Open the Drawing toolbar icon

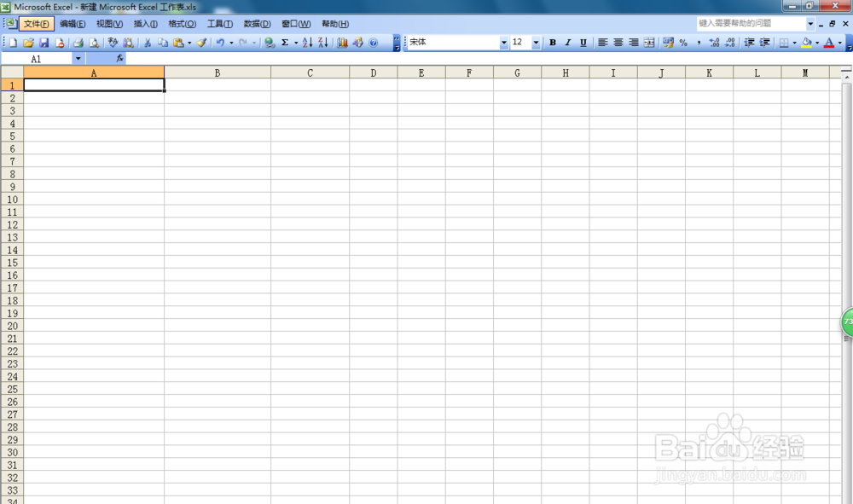click(358, 43)
